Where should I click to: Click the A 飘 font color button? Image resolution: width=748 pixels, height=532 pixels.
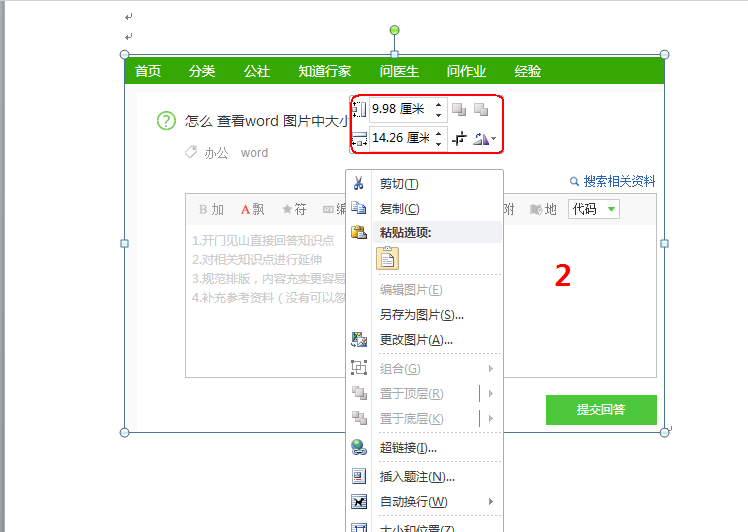tap(252, 209)
